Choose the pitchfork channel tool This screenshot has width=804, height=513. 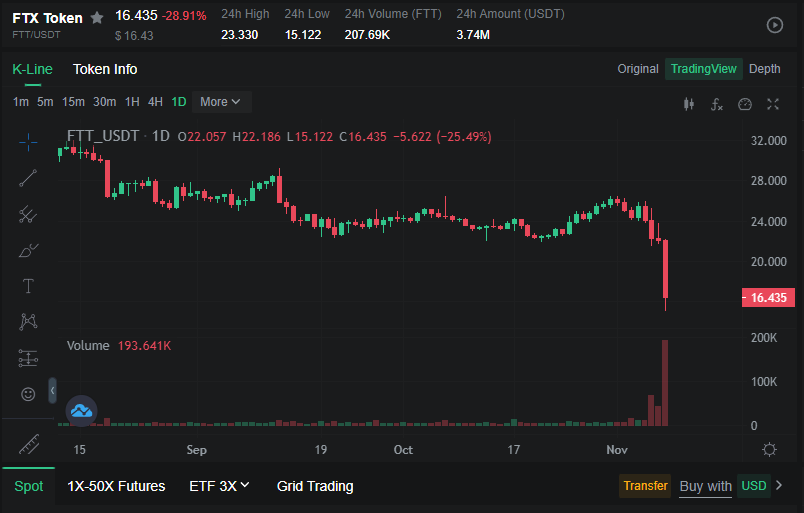28,214
